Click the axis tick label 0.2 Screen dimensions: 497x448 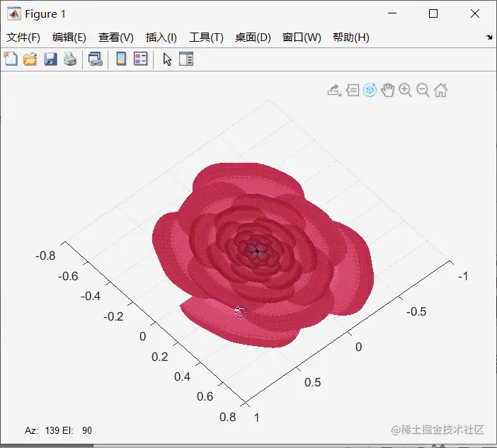pos(159,357)
